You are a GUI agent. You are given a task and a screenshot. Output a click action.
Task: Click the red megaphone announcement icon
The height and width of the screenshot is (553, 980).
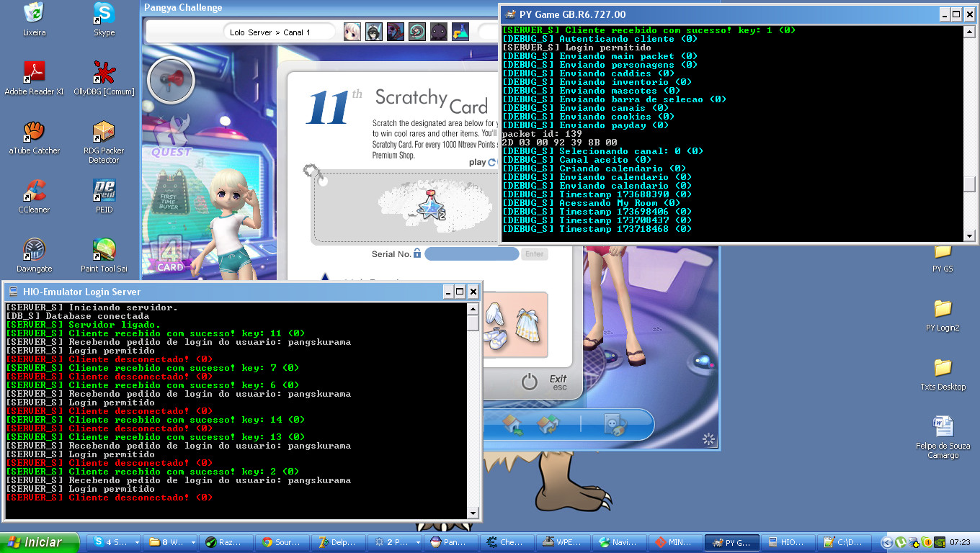(171, 80)
